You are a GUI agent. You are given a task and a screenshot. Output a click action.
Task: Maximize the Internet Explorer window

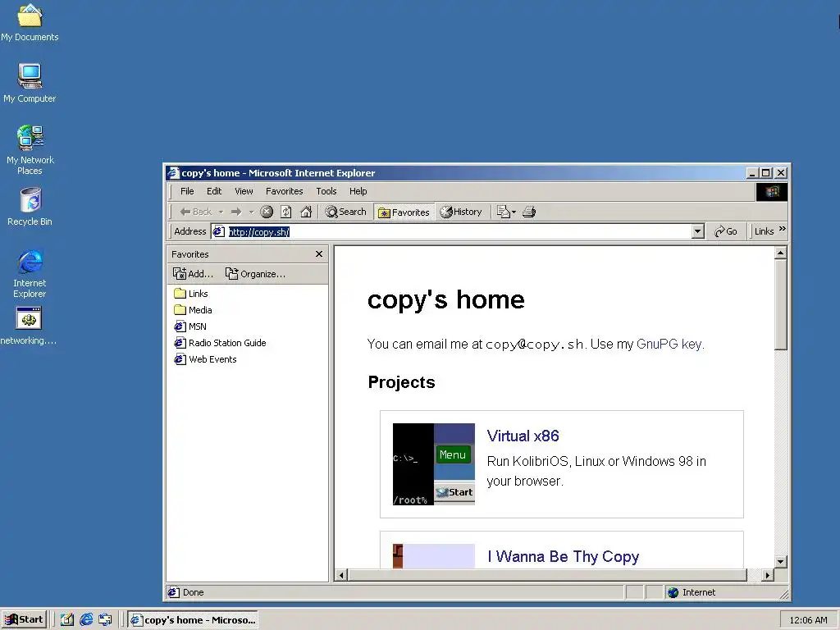[766, 173]
